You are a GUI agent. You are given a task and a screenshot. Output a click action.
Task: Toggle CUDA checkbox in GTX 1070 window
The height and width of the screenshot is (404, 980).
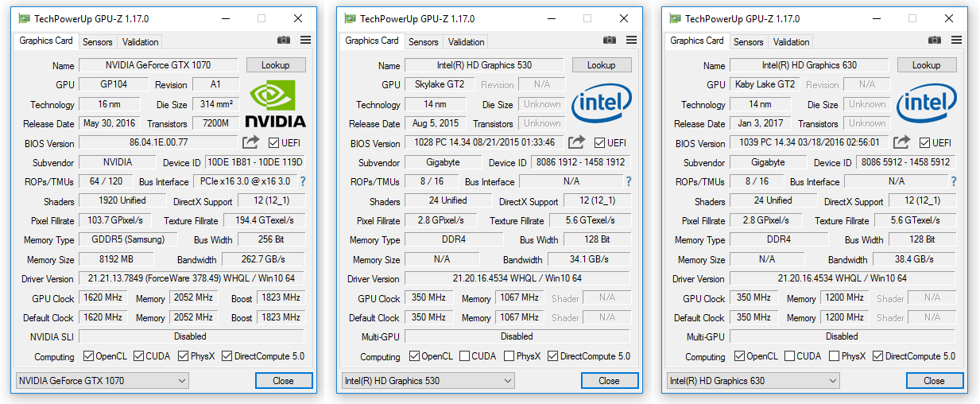pos(138,356)
